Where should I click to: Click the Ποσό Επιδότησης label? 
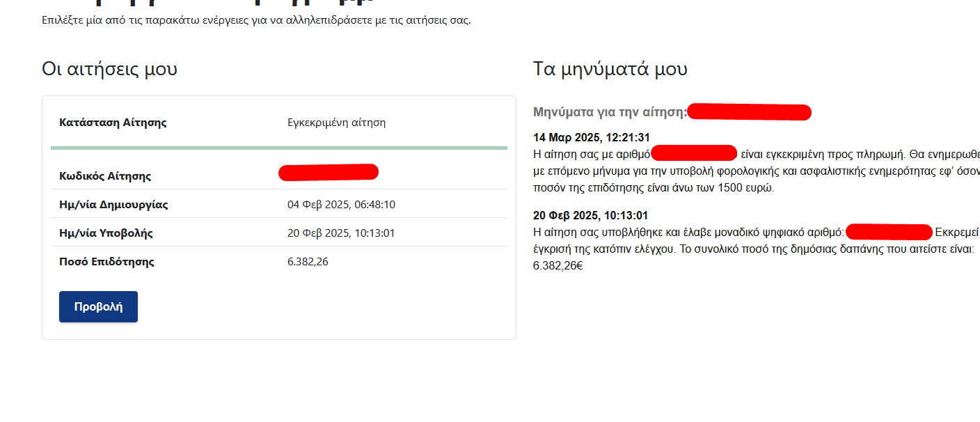tap(106, 262)
